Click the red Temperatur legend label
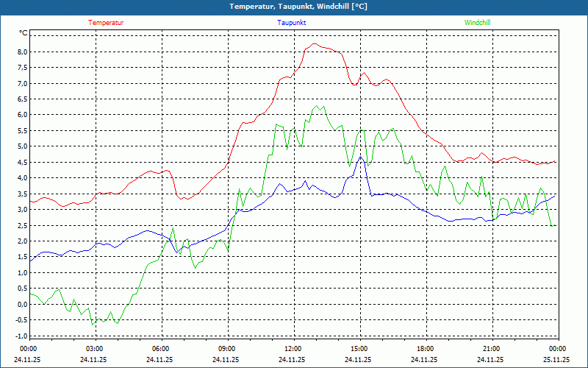Viewport: 588px width, 368px height. point(106,23)
